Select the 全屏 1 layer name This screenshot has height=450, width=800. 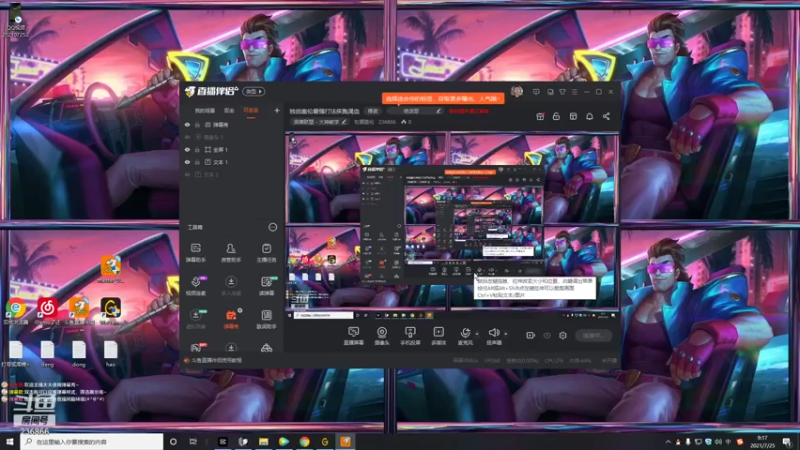[x=220, y=149]
